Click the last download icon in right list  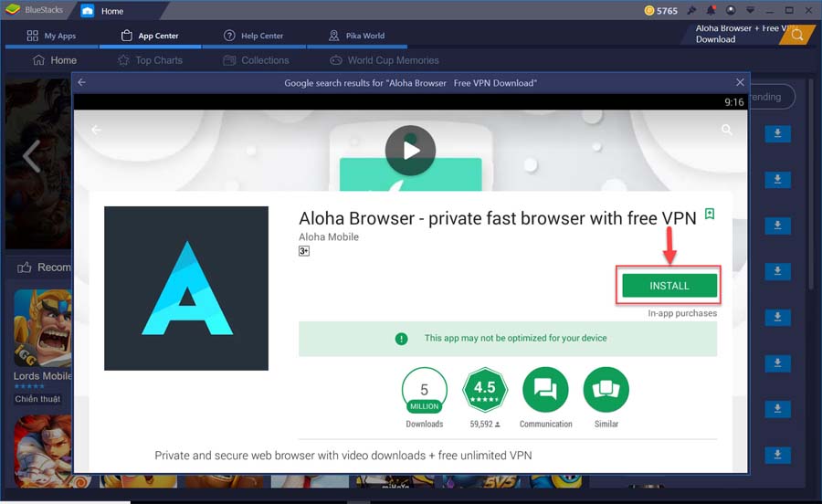[x=777, y=455]
